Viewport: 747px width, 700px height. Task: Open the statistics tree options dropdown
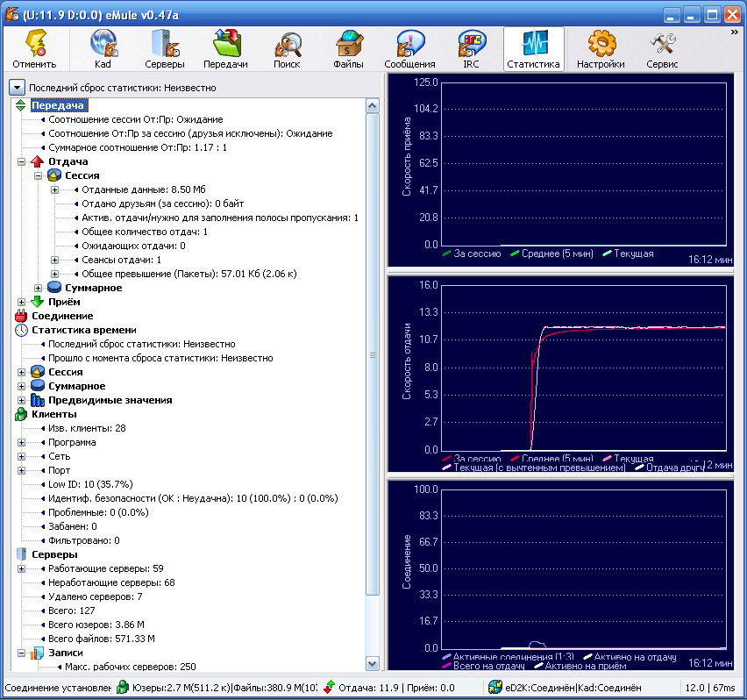[x=17, y=88]
